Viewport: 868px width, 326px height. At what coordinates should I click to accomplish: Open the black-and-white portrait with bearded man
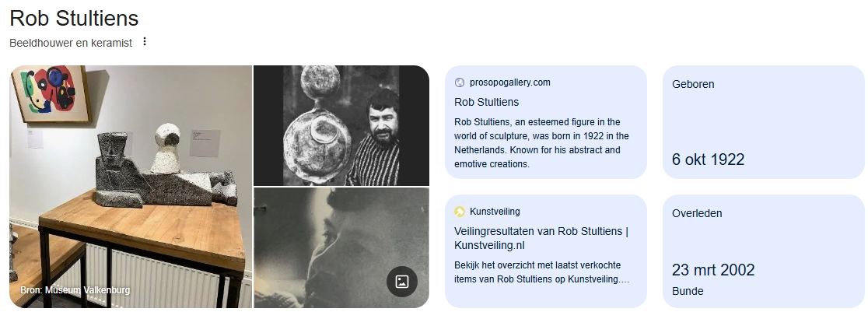point(341,125)
